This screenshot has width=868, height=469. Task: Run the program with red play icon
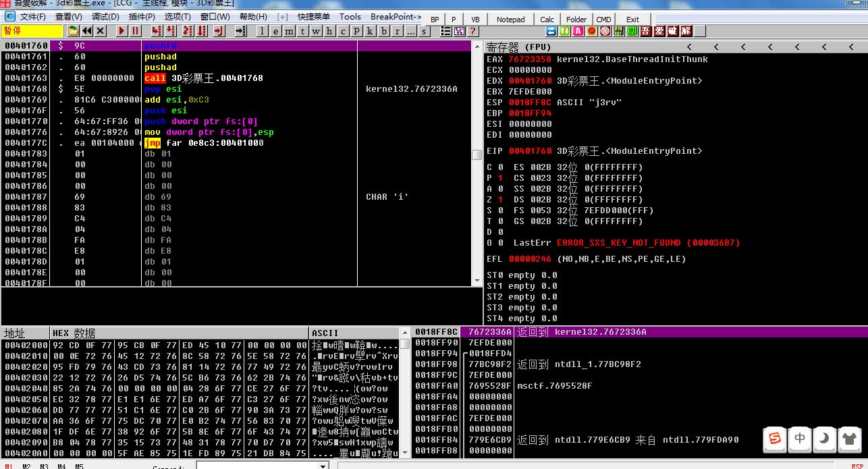tap(121, 31)
